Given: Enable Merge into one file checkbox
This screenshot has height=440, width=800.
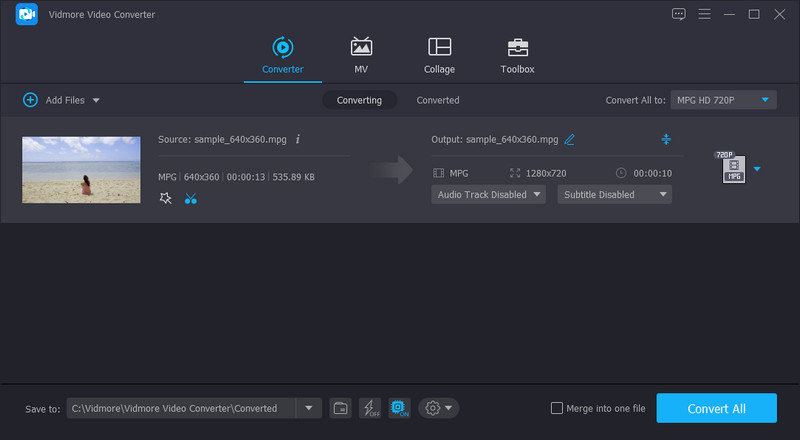Looking at the screenshot, I should coord(557,408).
